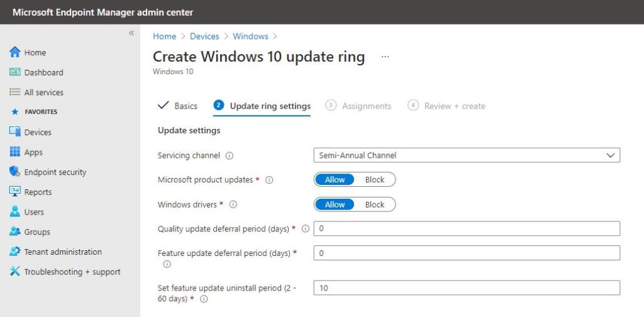The width and height of the screenshot is (644, 317).
Task: Click info icon beside Quality update deferral period
Action: click(305, 229)
